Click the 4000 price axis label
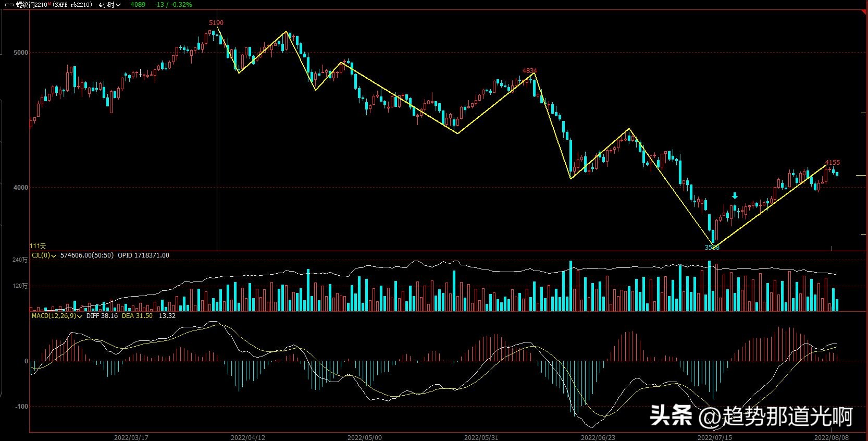Viewport: 868px width, 441px height. click(x=21, y=188)
